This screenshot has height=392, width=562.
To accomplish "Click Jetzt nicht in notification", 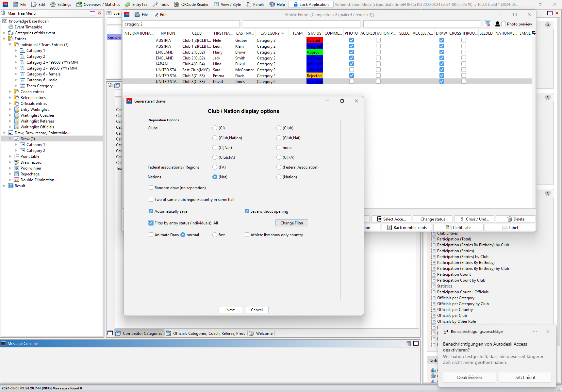I will pos(525,377).
